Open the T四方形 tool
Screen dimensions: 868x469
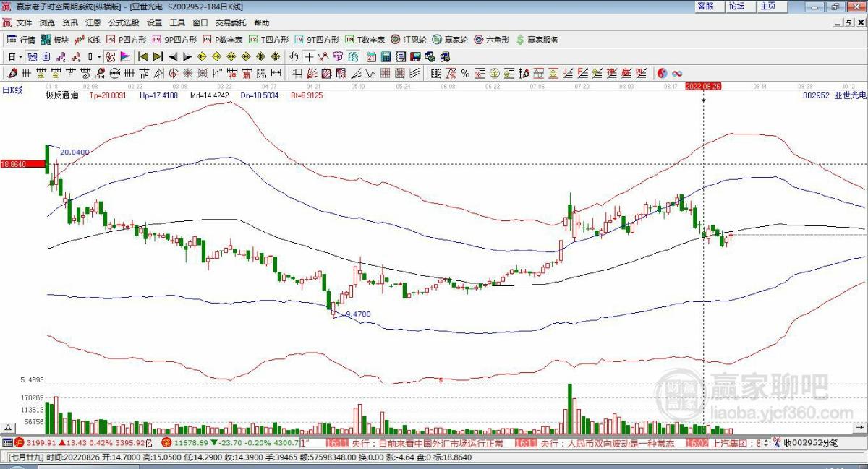(x=268, y=39)
